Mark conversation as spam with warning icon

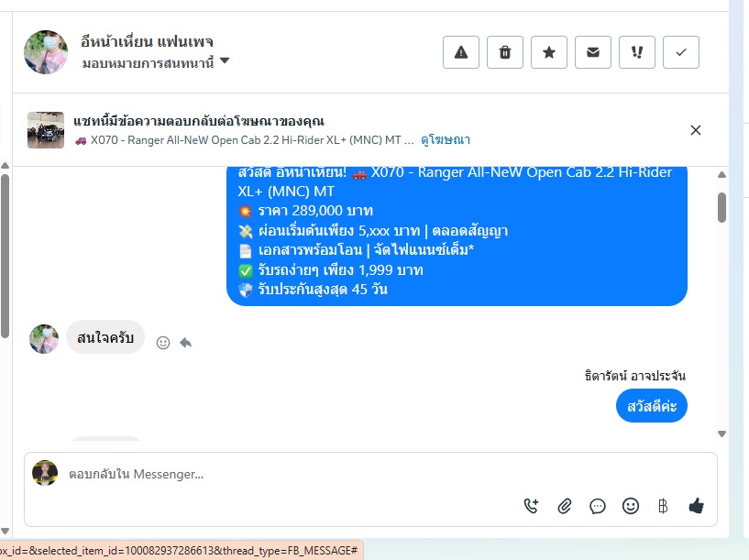click(x=460, y=52)
